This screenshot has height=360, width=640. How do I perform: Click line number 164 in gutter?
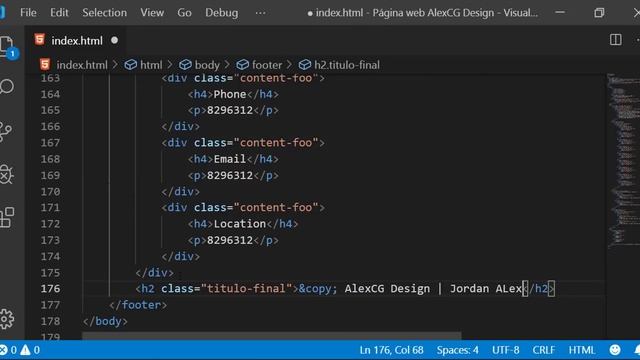click(x=50, y=94)
